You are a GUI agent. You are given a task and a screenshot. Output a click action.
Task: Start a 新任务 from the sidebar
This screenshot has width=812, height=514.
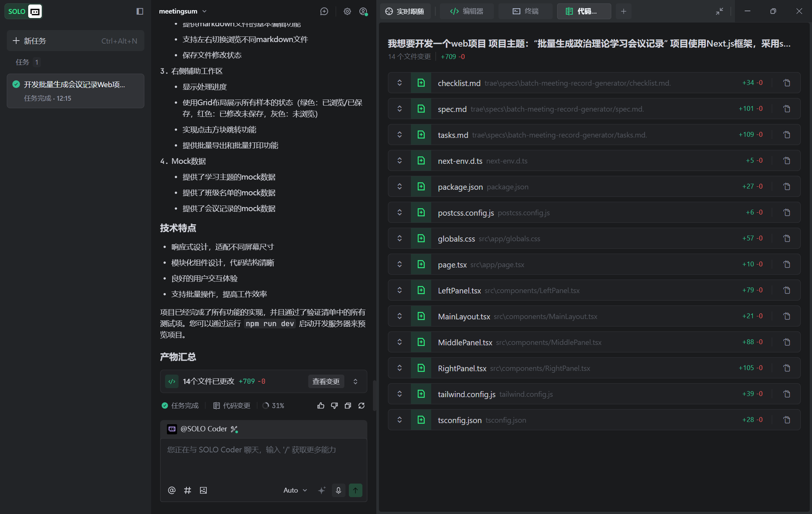click(36, 41)
